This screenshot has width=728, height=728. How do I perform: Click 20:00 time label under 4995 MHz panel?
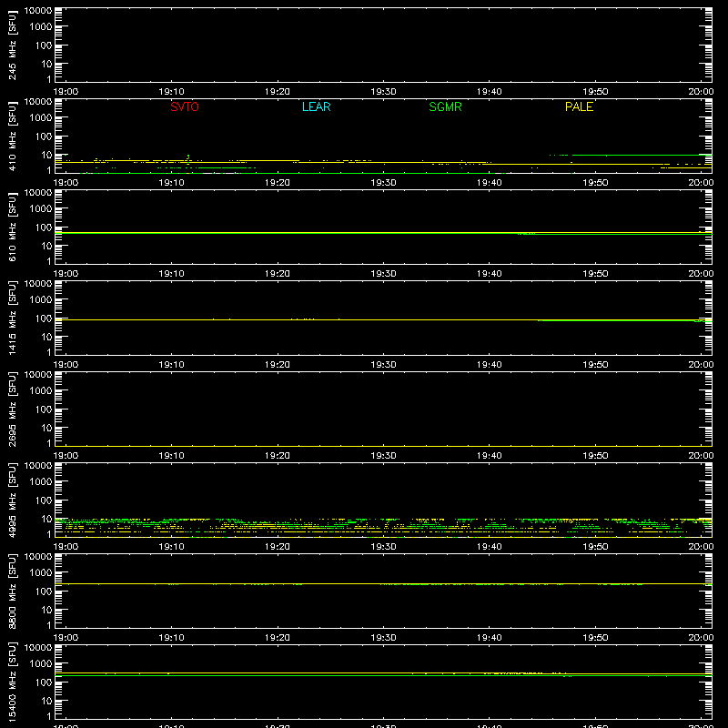pos(701,547)
